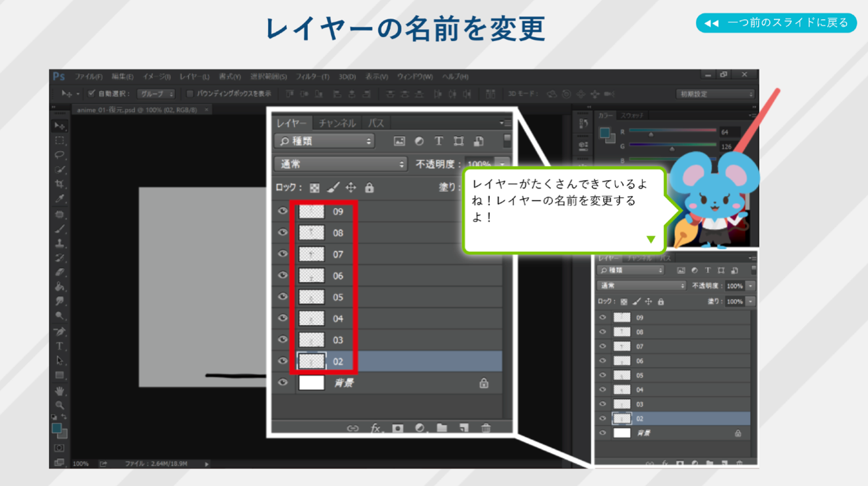Screen dimensions: 868x486
Task: Click the shape layer filter icon in the enlarged panel
Action: 458,141
